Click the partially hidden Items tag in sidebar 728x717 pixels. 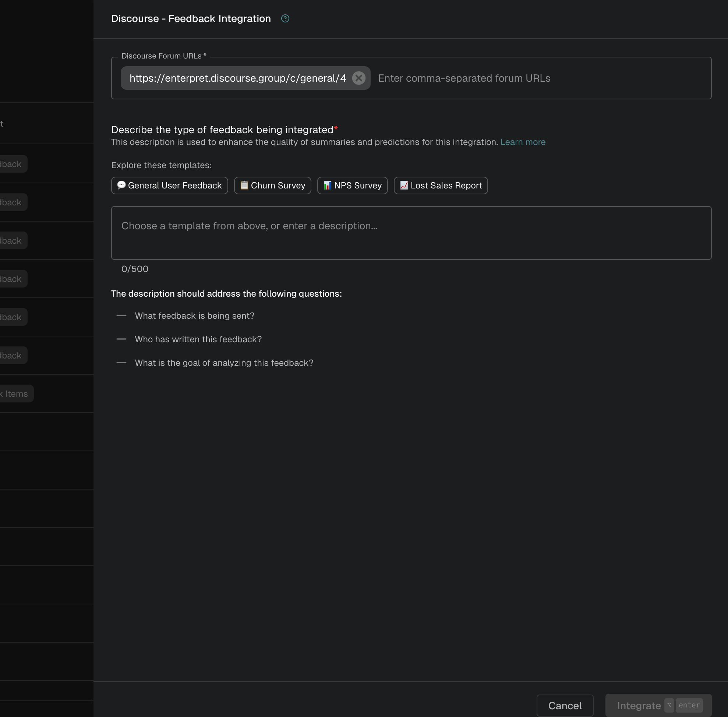[17, 393]
